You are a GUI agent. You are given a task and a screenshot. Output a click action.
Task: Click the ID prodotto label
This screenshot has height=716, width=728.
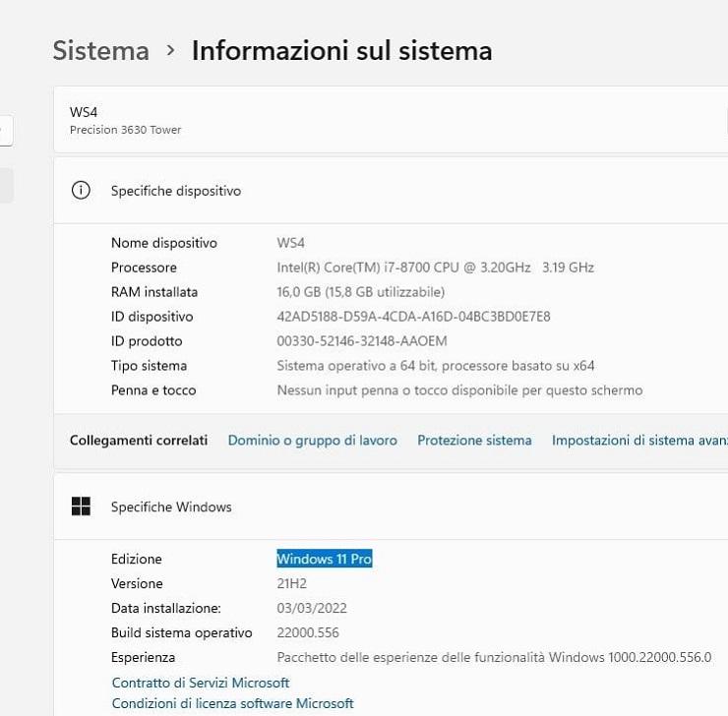[147, 341]
